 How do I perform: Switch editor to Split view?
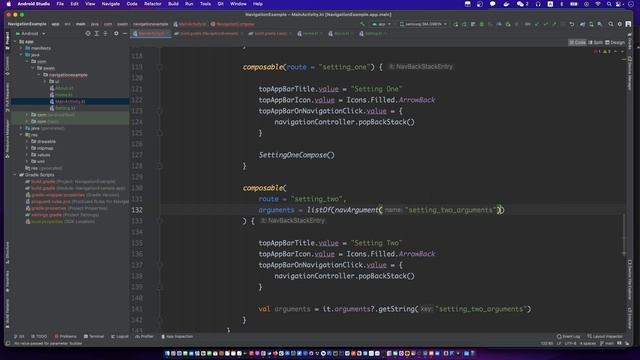click(x=595, y=42)
